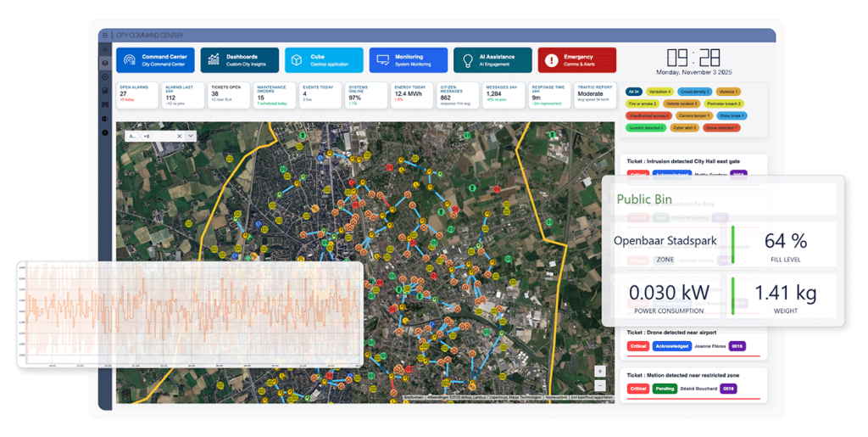Open the Open Alarms stat card
This screenshot has height=437, width=868.
coord(136,92)
